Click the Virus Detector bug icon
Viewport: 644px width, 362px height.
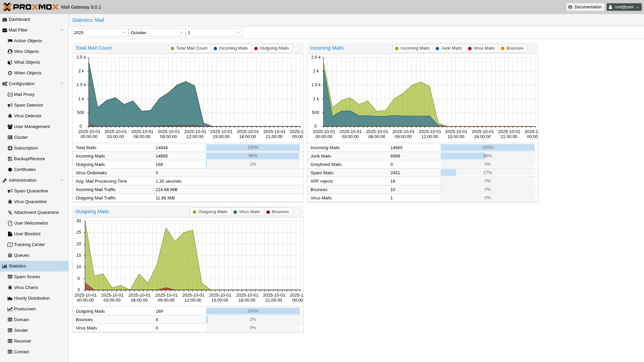tap(10, 116)
